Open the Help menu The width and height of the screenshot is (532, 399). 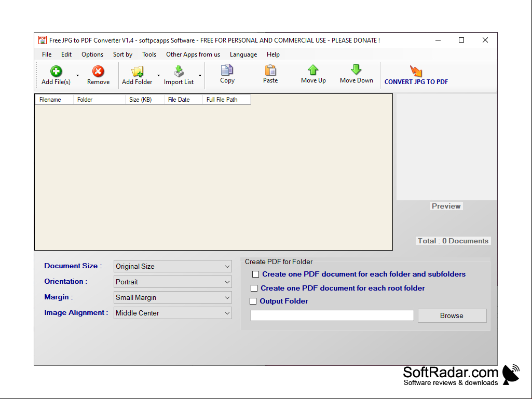point(273,54)
